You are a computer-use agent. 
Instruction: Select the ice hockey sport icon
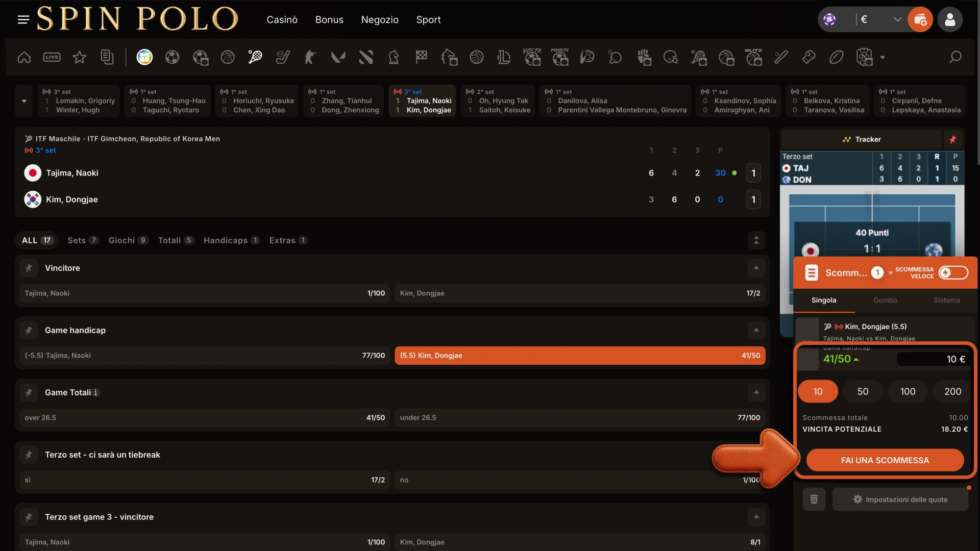[283, 57]
